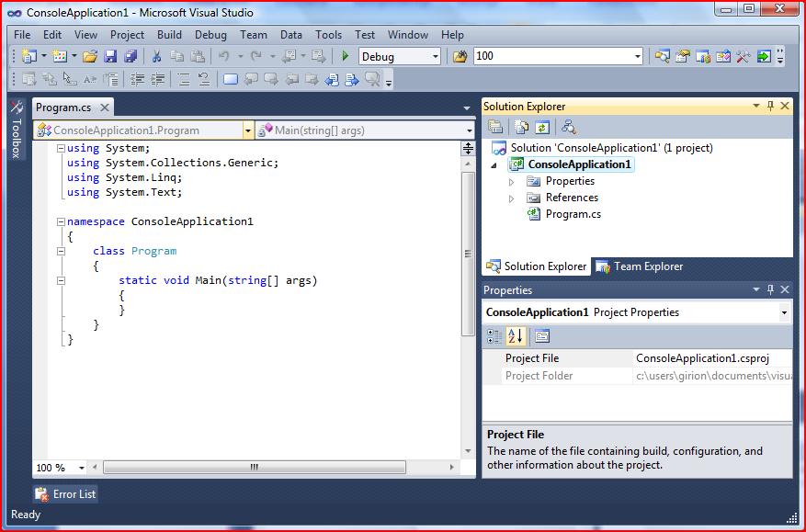The image size is (806, 532).
Task: Switch the Properties panel to Alphabetical sorting
Action: click(x=516, y=336)
